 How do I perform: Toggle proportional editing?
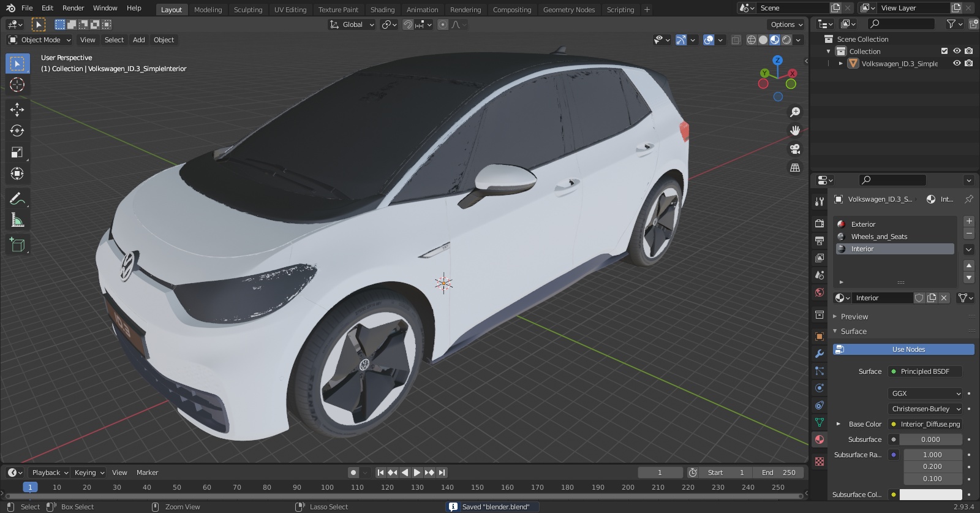pyautogui.click(x=442, y=25)
